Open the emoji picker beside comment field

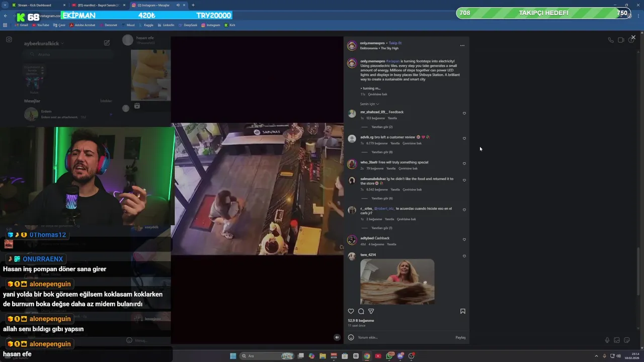pyautogui.click(x=351, y=337)
